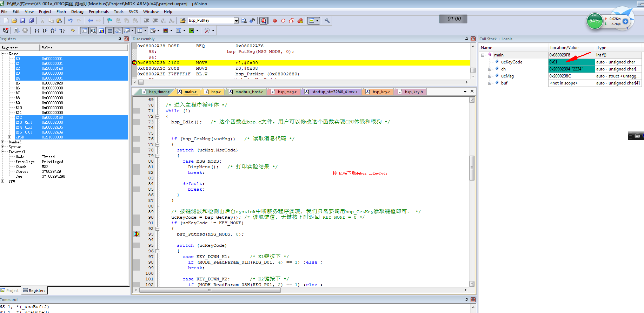Open the bsp_PutKey find combo box dropdown

click(236, 21)
